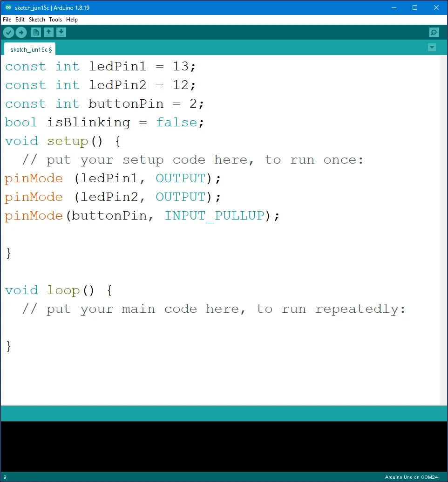This screenshot has height=482, width=448.
Task: Click the 'false' keyword in isBlinking line
Action: 177,123
